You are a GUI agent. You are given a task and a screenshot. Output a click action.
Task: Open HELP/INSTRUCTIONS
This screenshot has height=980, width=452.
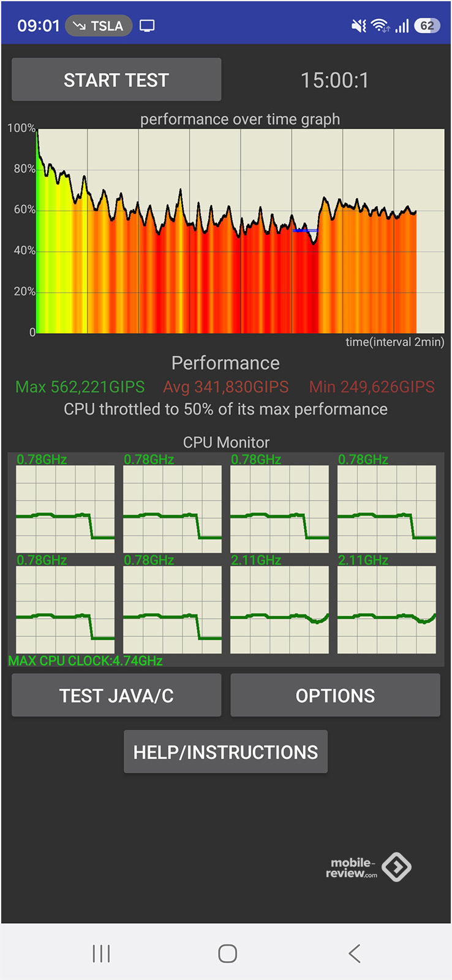click(225, 752)
